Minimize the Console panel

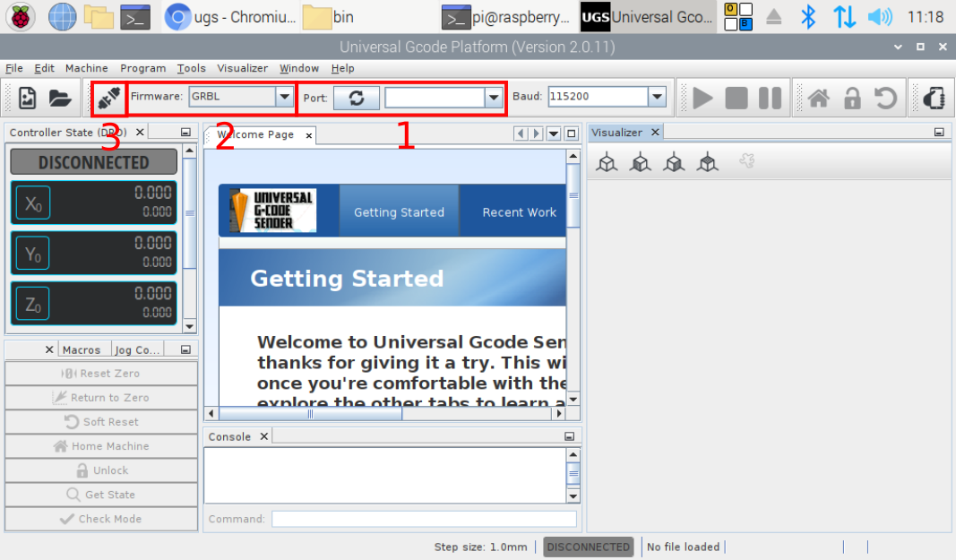[x=569, y=436]
